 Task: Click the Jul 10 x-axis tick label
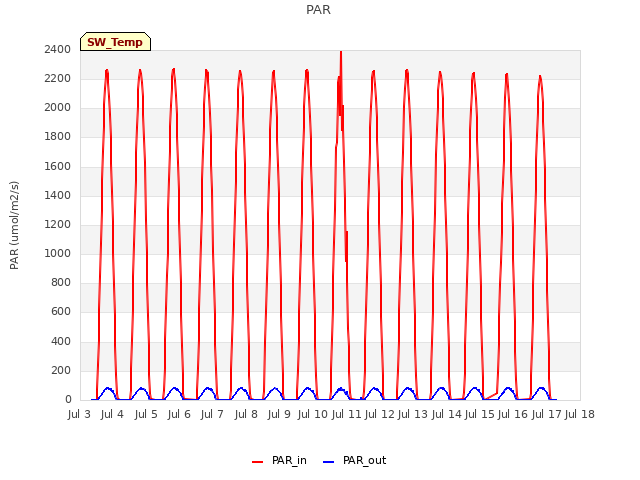313,414
